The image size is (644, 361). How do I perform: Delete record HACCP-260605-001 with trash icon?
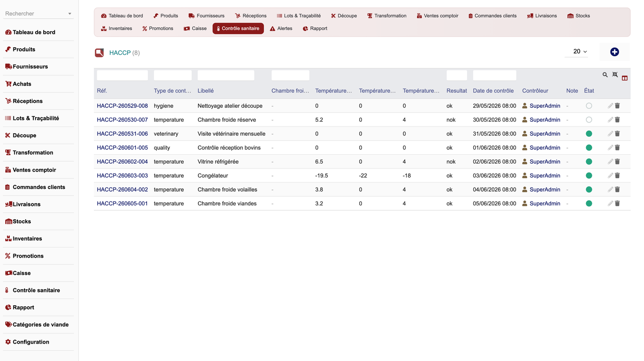[x=617, y=204]
